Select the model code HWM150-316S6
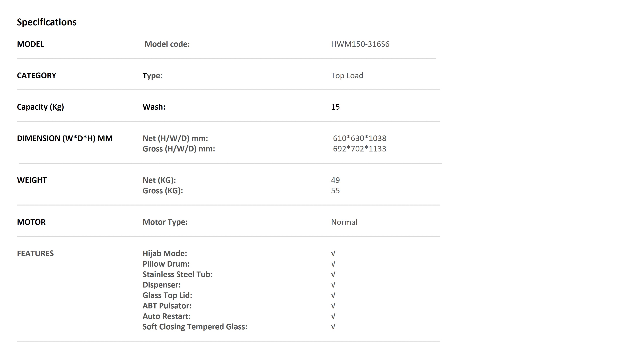629x364 pixels. [x=360, y=44]
